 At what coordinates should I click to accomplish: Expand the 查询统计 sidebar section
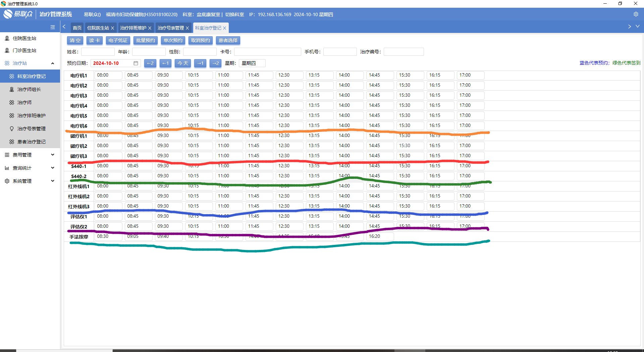(x=53, y=168)
